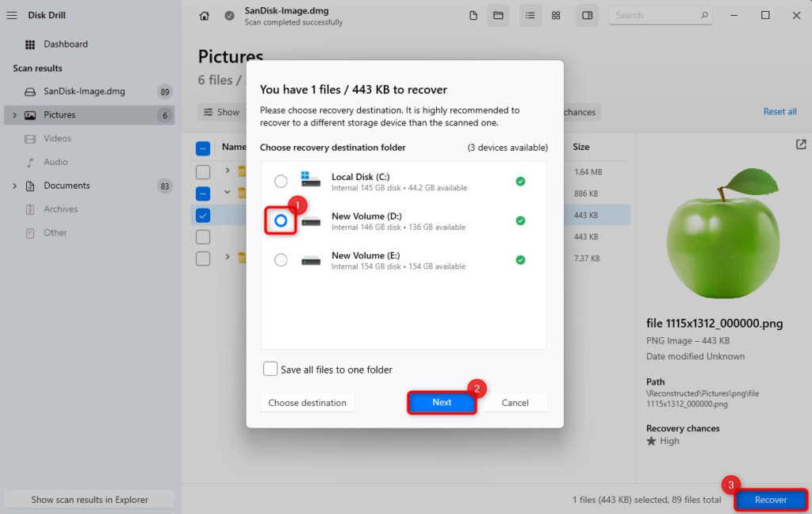
Task: Select Local Disk (C:) radio button
Action: pos(281,182)
